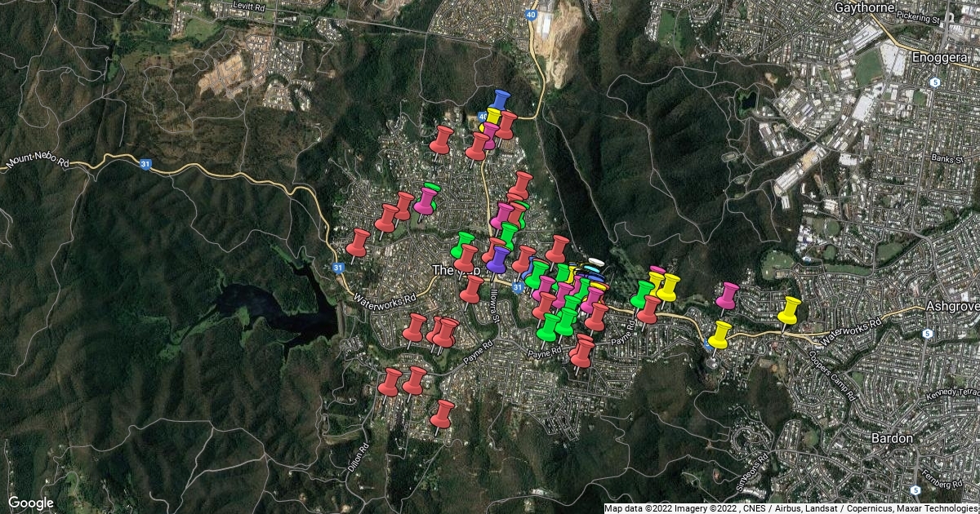Click the westernmost red pushpin
Screen dimensions: 980x514
pyautogui.click(x=358, y=242)
